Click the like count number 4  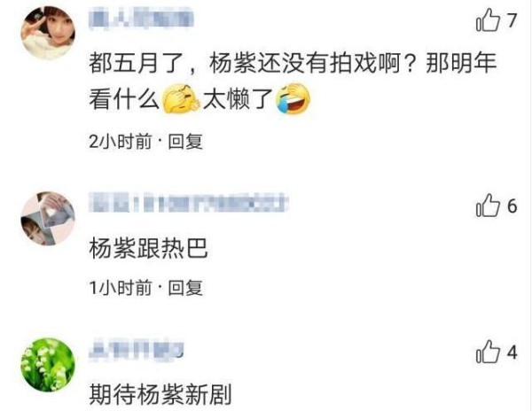pyautogui.click(x=512, y=353)
